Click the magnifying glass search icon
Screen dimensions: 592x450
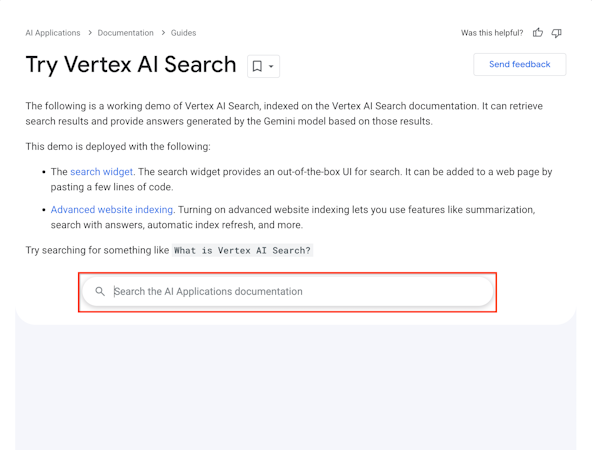[x=100, y=291]
